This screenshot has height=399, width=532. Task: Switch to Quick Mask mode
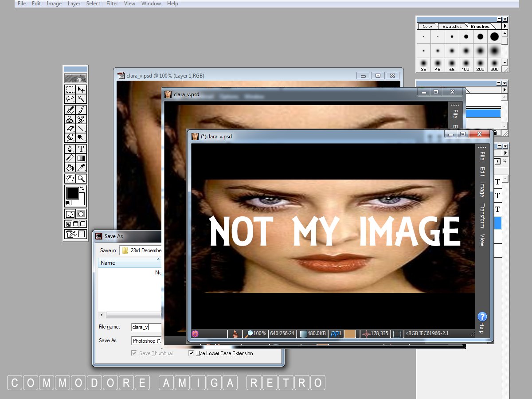click(81, 214)
